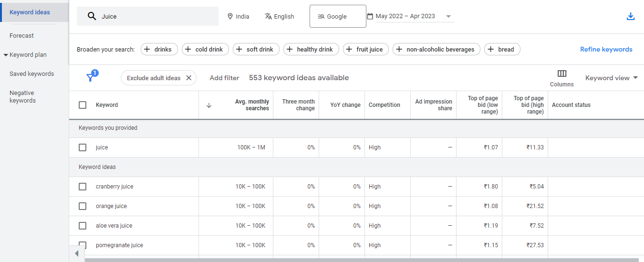Screen dimensions: 644x262
Task: Click the plus icon on 'drinks' suggestion
Action: 147,49
